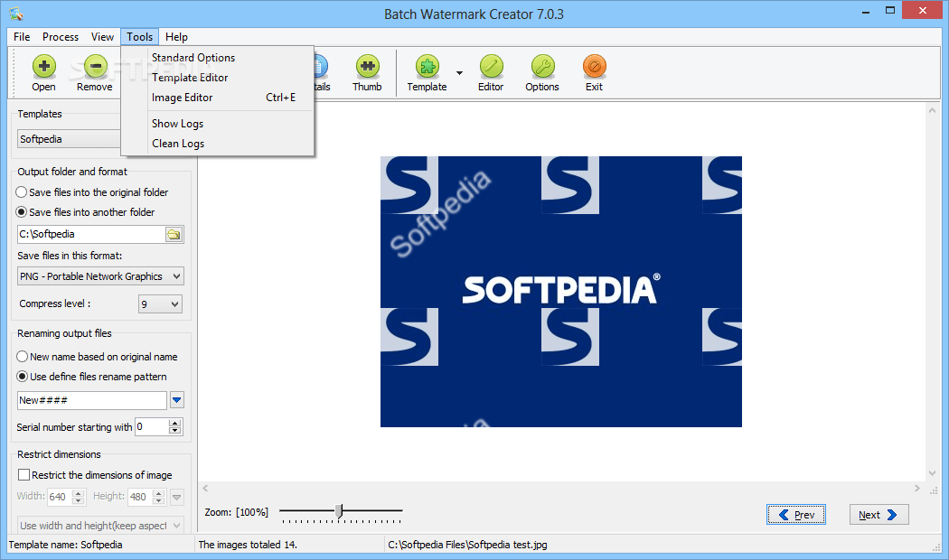The width and height of the screenshot is (949, 560).
Task: Open the Process menu
Action: tap(60, 37)
